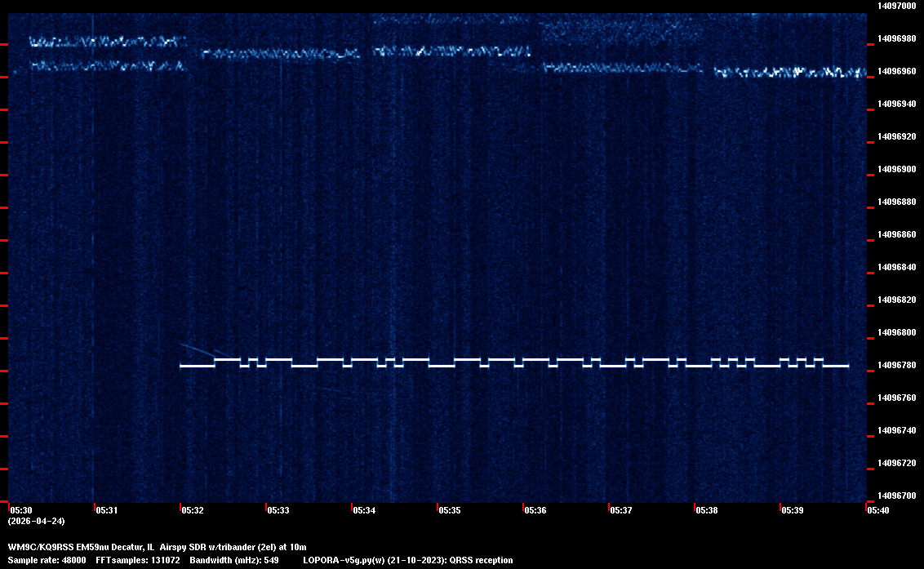Select the 05:38 time marker
Image resolution: width=924 pixels, height=569 pixels.
click(x=706, y=510)
